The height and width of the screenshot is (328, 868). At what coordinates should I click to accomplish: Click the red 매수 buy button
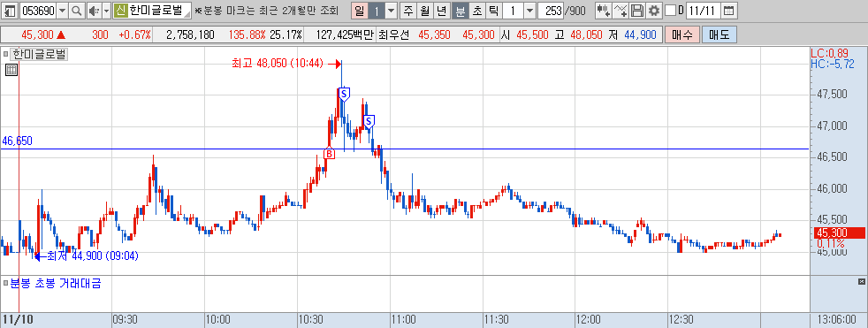pyautogui.click(x=682, y=34)
